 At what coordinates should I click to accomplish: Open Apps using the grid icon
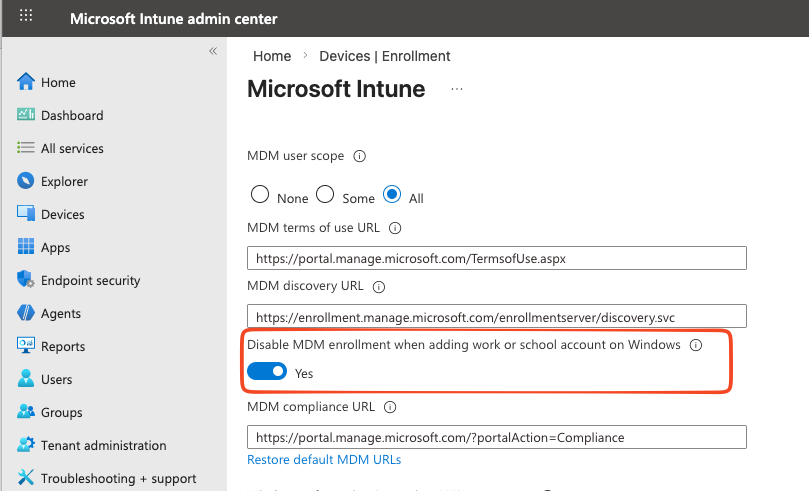tap(26, 247)
